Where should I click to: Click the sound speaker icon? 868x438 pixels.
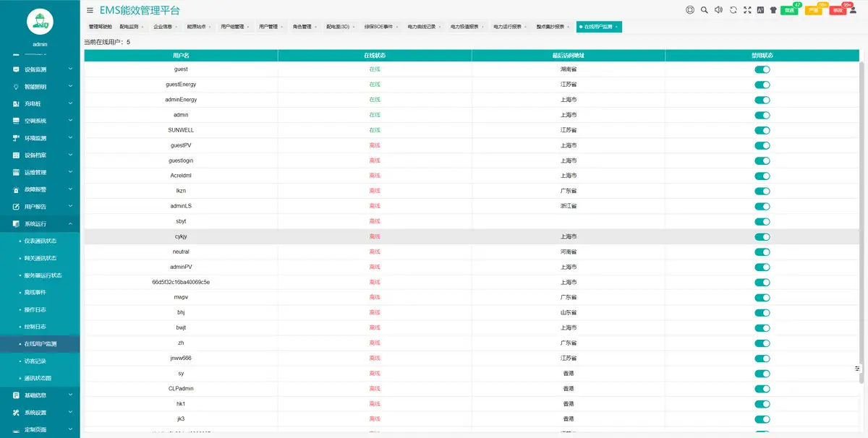(718, 10)
